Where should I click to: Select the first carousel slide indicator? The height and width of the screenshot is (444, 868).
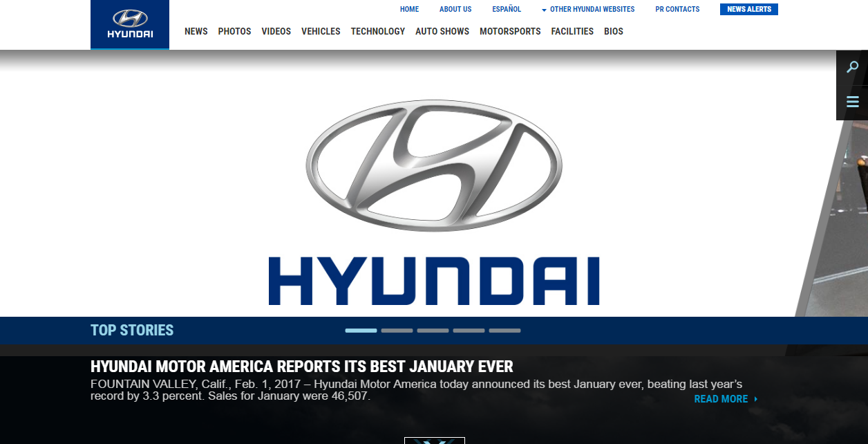(361, 331)
